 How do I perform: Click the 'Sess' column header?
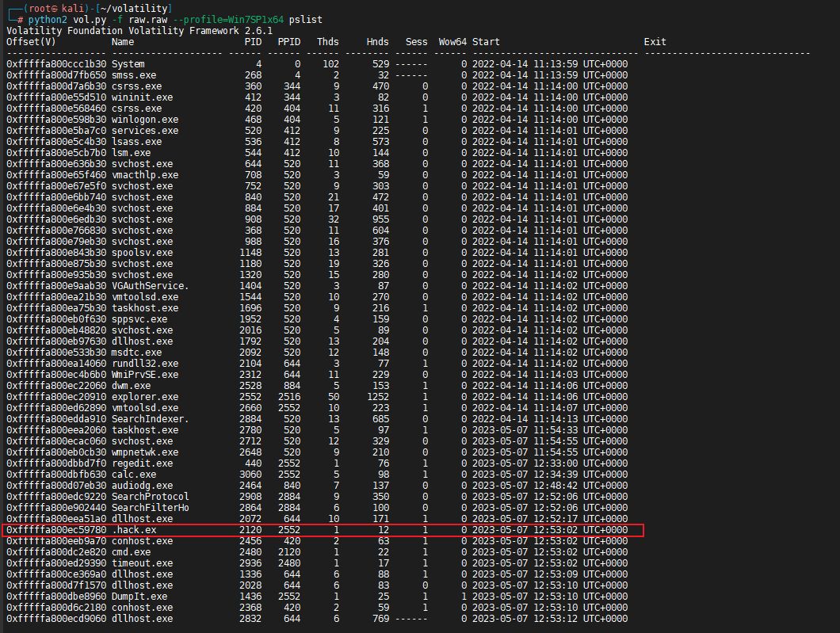click(416, 42)
